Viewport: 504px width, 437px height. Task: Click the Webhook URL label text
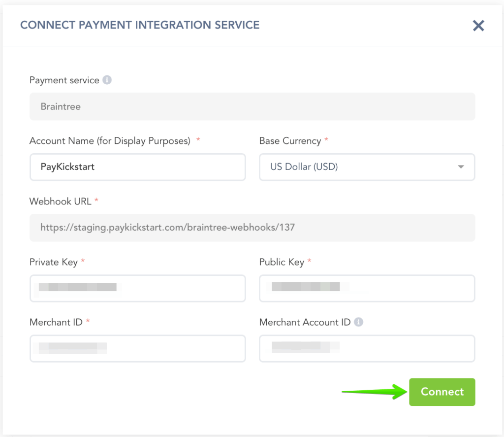tap(61, 202)
